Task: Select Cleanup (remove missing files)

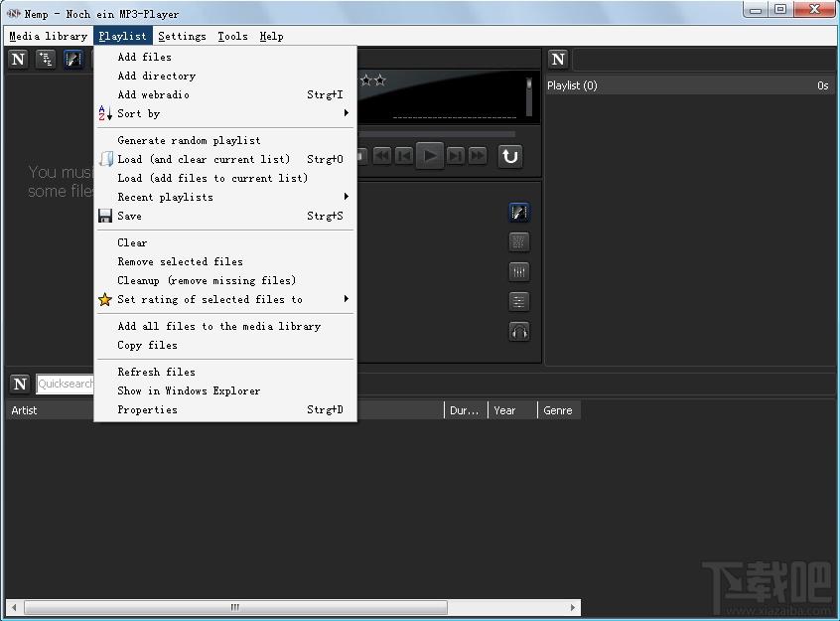Action: [225, 280]
